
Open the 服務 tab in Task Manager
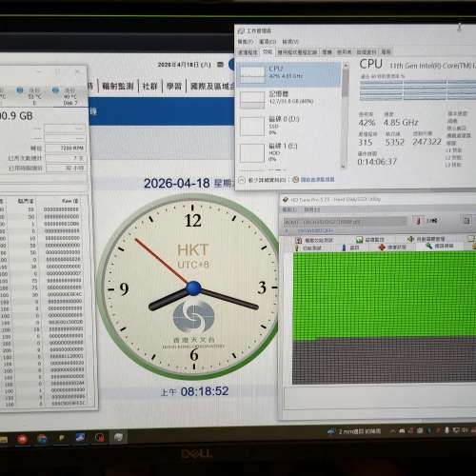[x=386, y=52]
